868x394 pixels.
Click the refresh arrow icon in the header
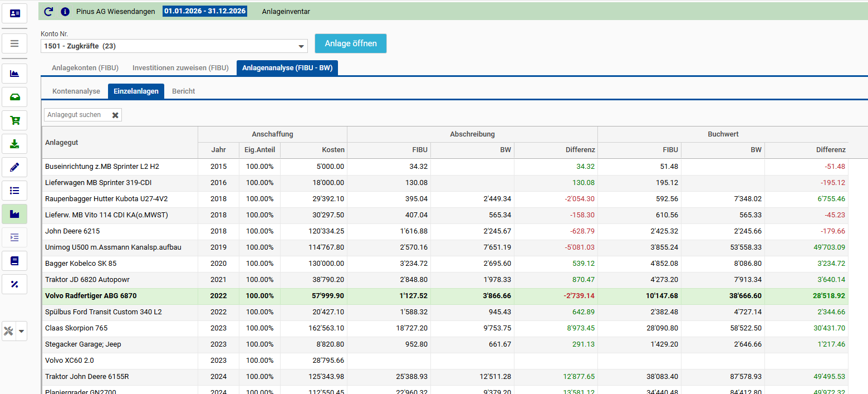tap(48, 11)
